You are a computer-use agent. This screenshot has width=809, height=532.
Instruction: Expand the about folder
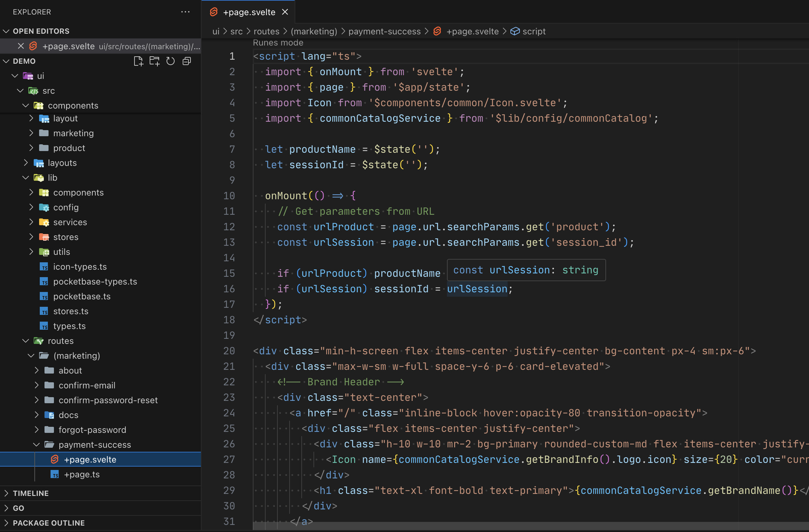[x=37, y=371]
